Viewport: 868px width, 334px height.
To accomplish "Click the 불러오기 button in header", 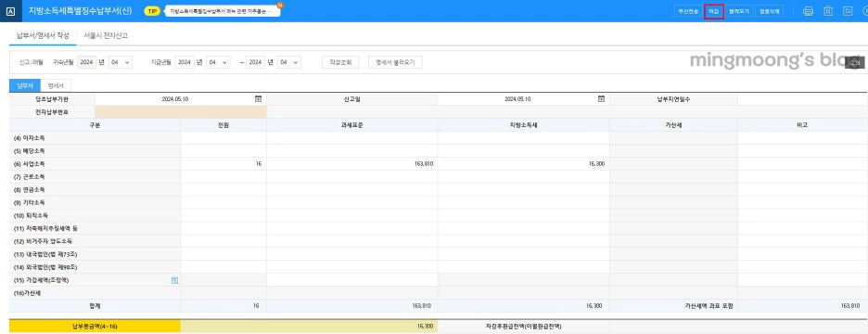I will pyautogui.click(x=739, y=11).
